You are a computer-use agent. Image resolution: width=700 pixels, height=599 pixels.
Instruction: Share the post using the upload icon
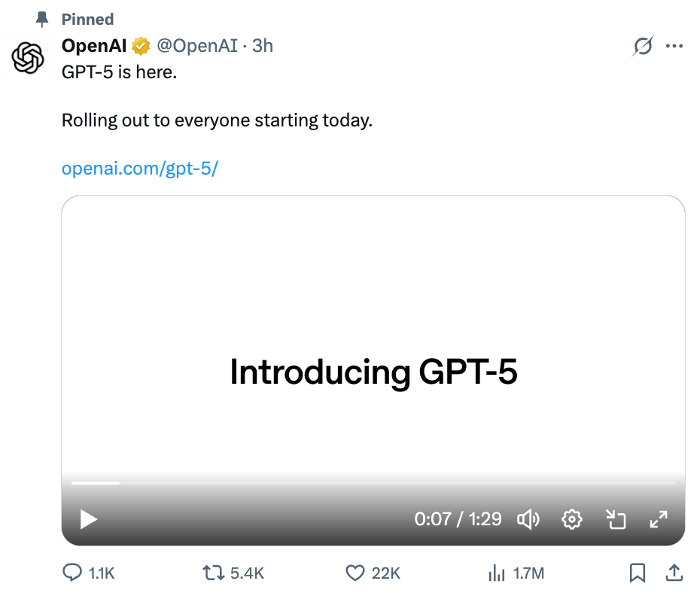coord(674,573)
